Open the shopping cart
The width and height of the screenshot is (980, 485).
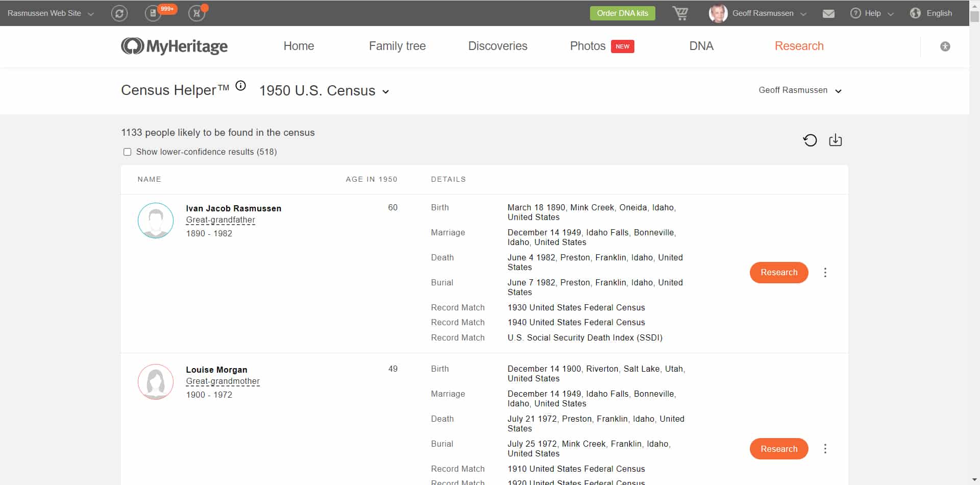click(x=680, y=13)
